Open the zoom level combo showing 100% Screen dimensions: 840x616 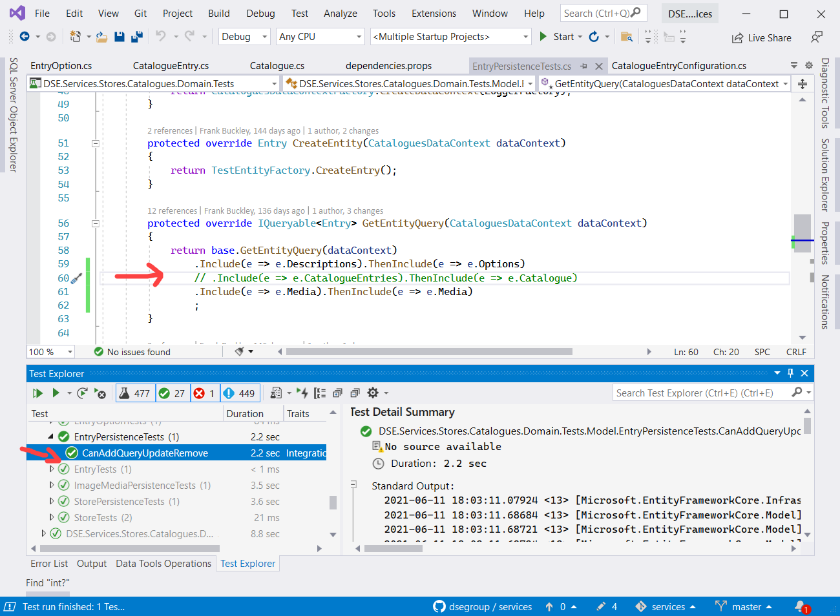click(x=50, y=352)
